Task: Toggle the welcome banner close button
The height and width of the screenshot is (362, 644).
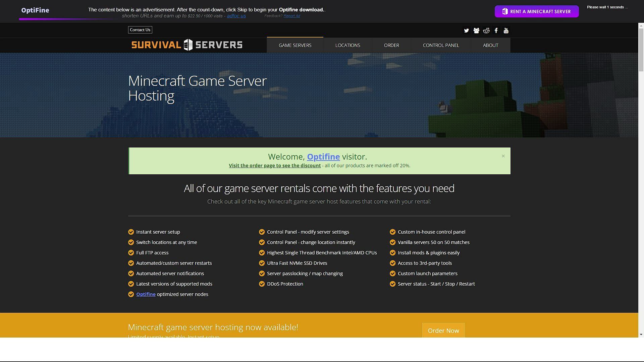Action: (503, 156)
